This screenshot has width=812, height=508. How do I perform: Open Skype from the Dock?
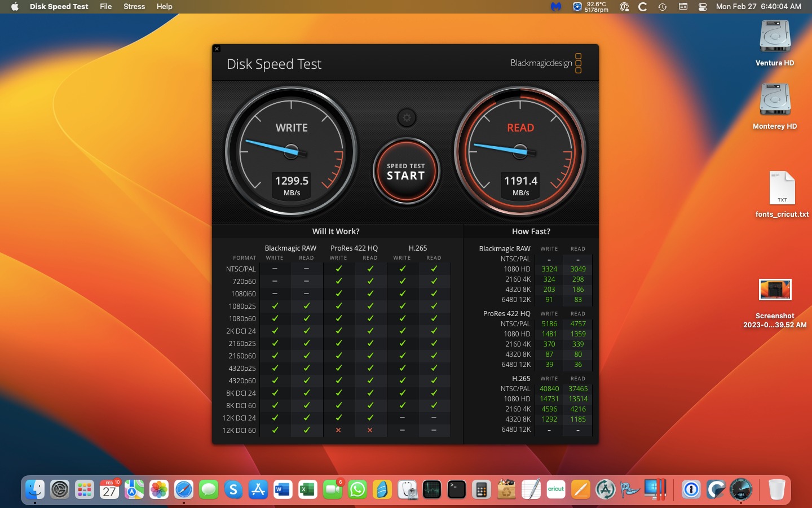pos(233,489)
